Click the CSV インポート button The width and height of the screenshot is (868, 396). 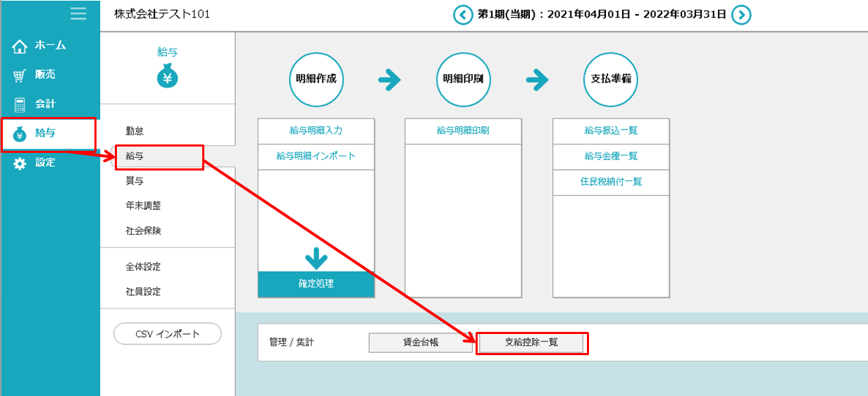(168, 334)
